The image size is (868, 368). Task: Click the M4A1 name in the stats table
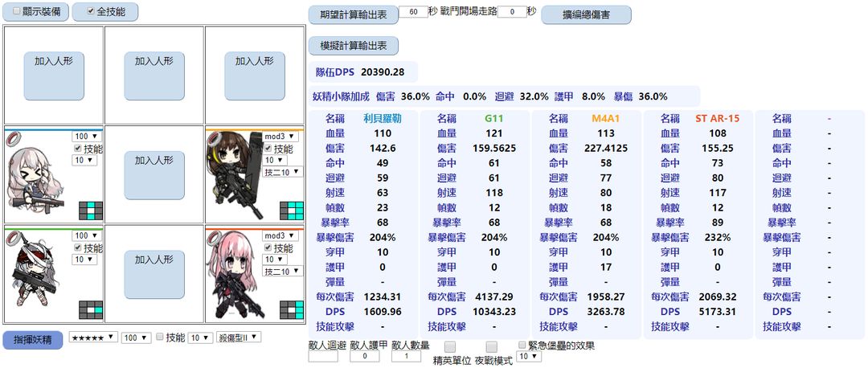pos(606,118)
